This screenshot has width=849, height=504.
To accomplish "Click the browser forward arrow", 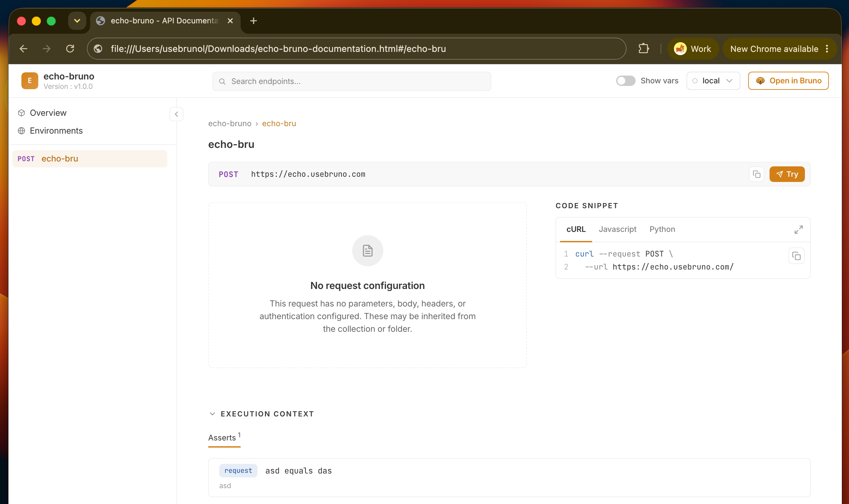I will point(46,49).
